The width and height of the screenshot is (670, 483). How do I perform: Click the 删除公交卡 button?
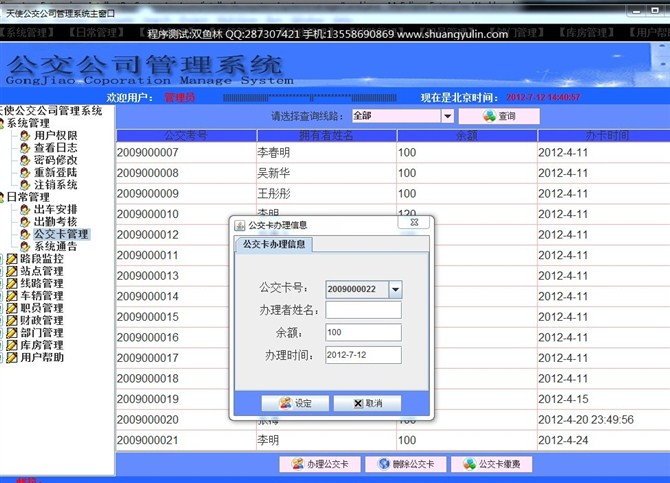pyautogui.click(x=406, y=464)
